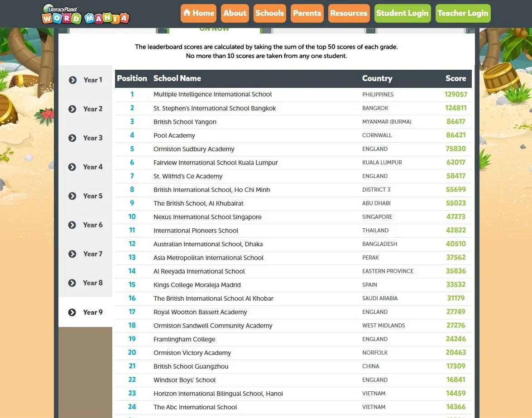This screenshot has height=418, width=532.
Task: Select St. Wilfrid's Ce Academy
Action: (x=188, y=176)
